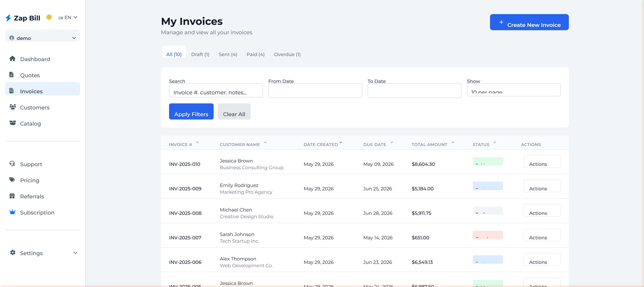Viewport: 644px width, 287px height.
Task: Focus the invoice Search field
Action: [x=216, y=90]
